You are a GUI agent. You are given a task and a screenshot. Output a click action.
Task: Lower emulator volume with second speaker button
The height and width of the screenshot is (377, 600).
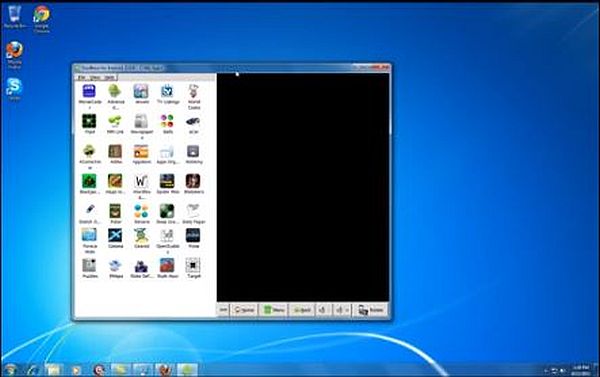[341, 310]
